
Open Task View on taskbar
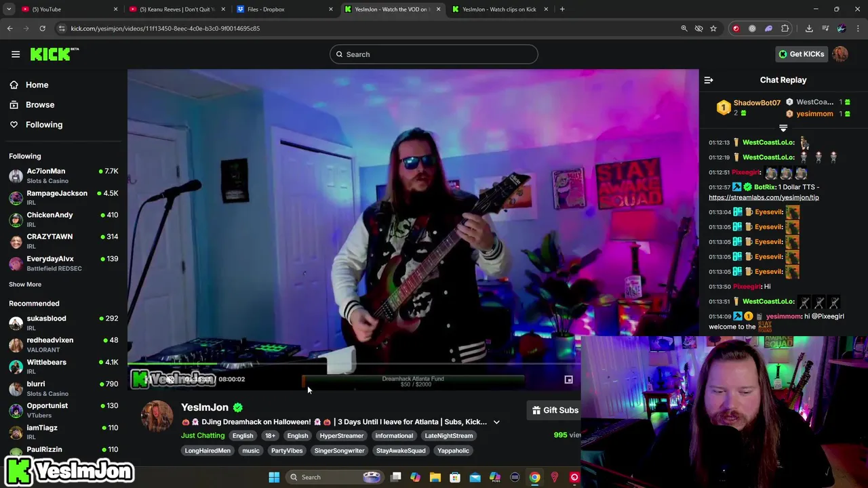396,477
